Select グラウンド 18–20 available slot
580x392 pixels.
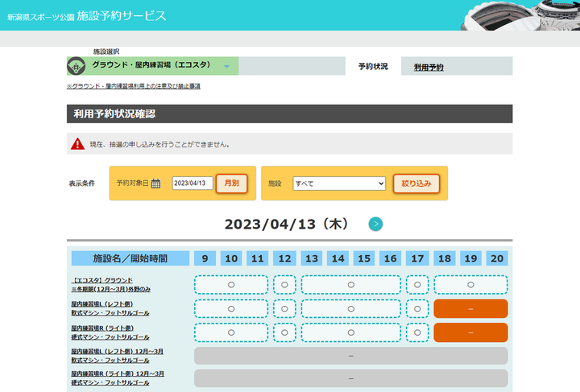coord(470,285)
